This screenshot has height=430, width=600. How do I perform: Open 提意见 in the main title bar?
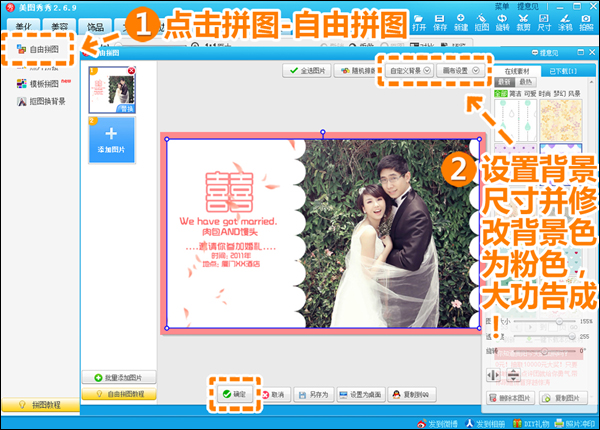click(x=528, y=6)
